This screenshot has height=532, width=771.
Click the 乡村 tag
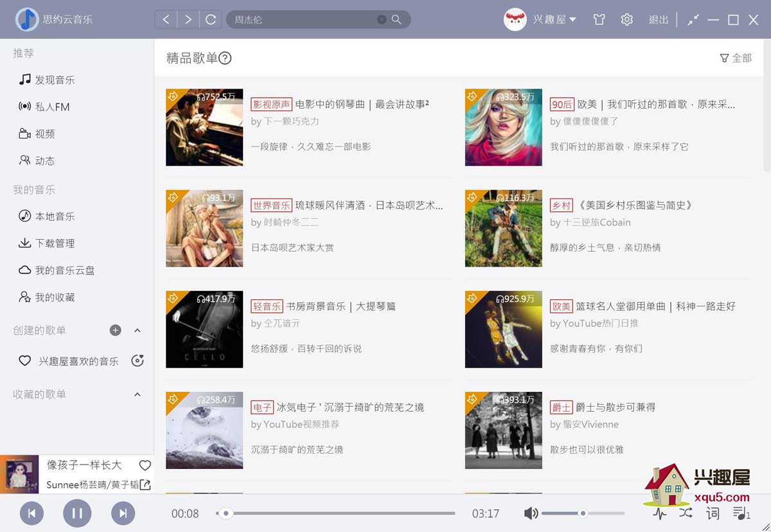coord(562,205)
